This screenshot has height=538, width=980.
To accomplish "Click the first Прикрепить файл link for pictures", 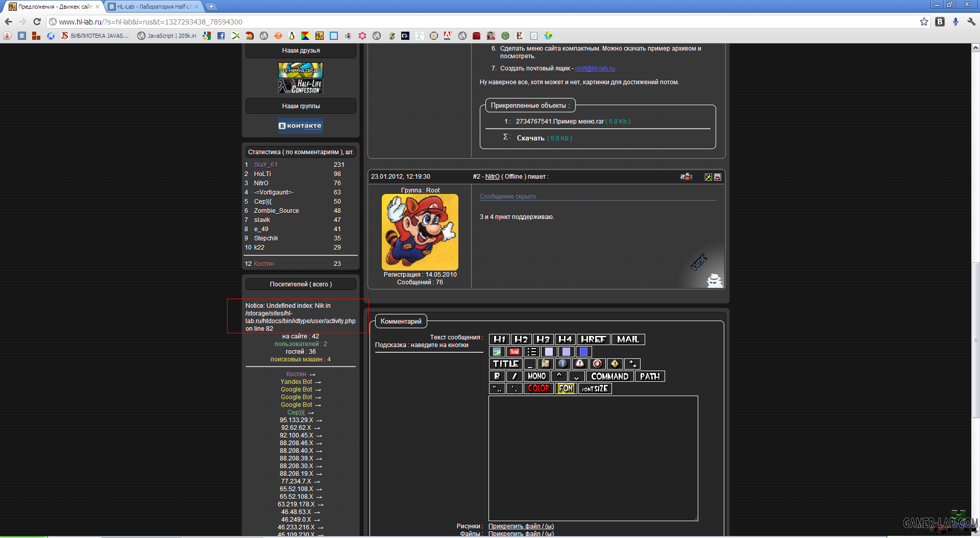I will (521, 526).
